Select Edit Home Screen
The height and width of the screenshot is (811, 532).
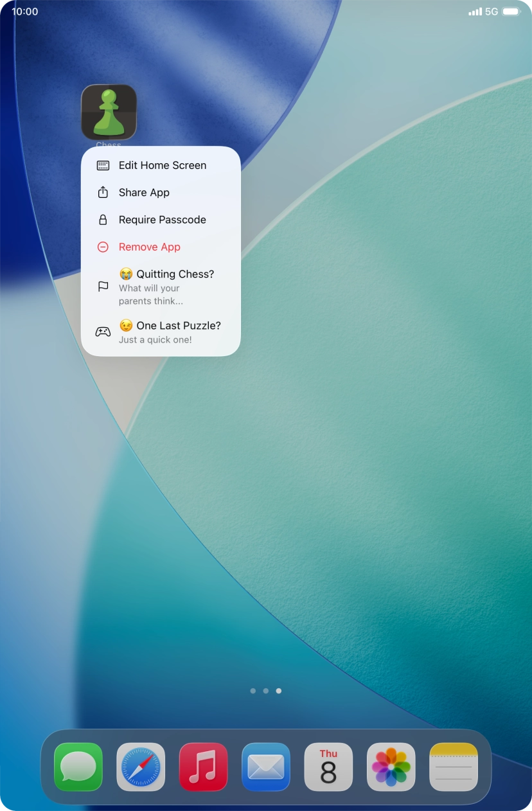coord(162,165)
